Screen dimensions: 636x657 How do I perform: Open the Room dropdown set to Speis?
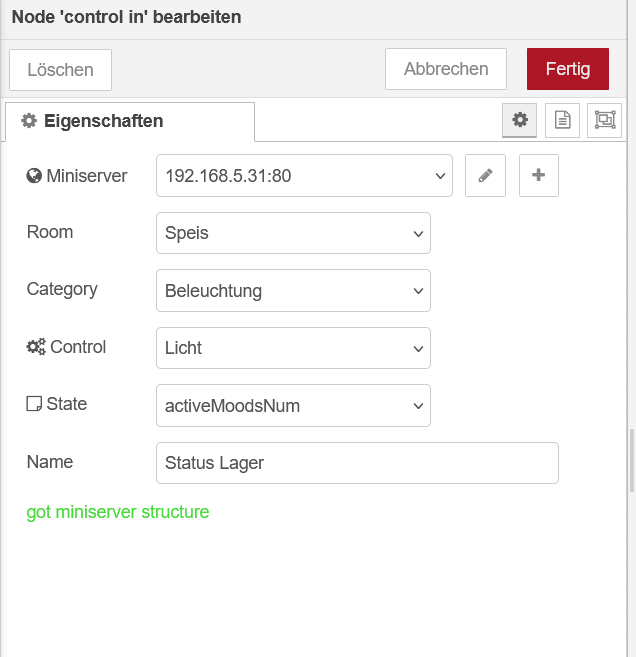pos(293,233)
